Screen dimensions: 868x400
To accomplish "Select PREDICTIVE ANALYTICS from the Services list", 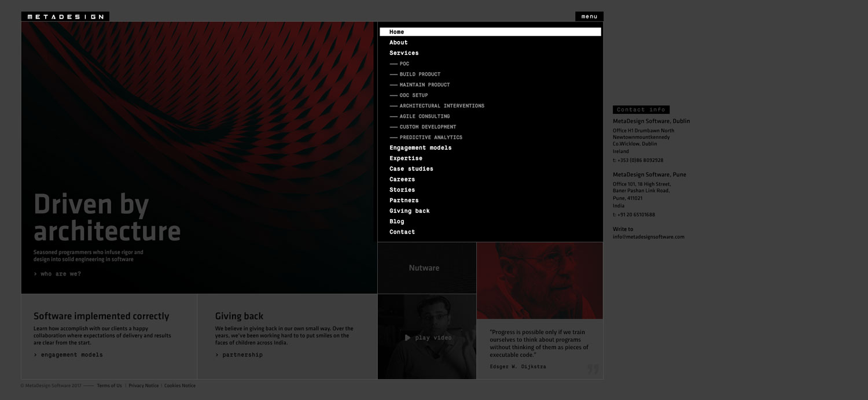I will tap(431, 137).
